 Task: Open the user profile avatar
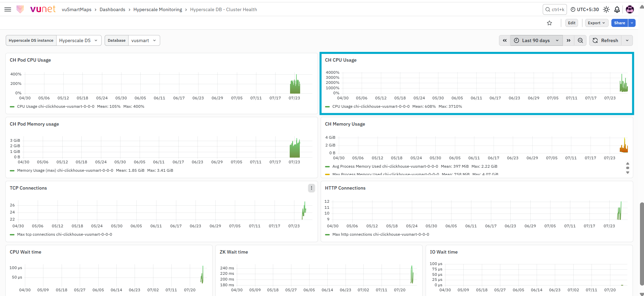[x=630, y=9]
